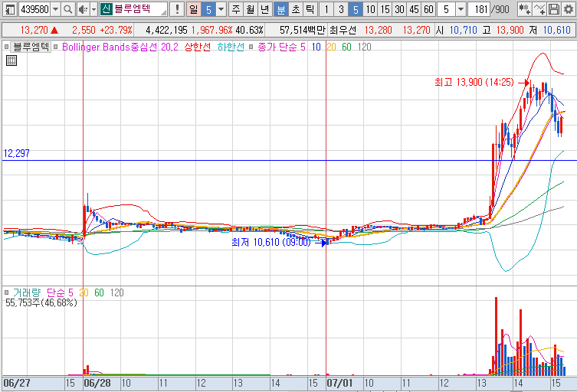This screenshot has width=577, height=392.
Task: Click the current price 13,270 text
Action: click(x=34, y=30)
